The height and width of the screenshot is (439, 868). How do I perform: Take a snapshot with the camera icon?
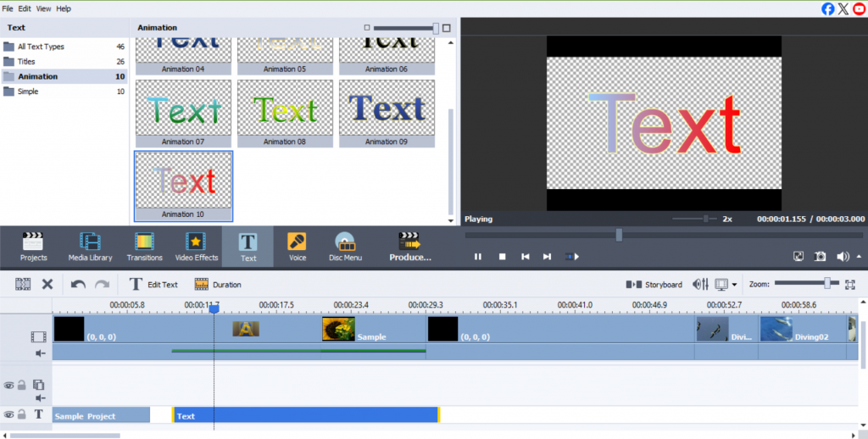[820, 256]
